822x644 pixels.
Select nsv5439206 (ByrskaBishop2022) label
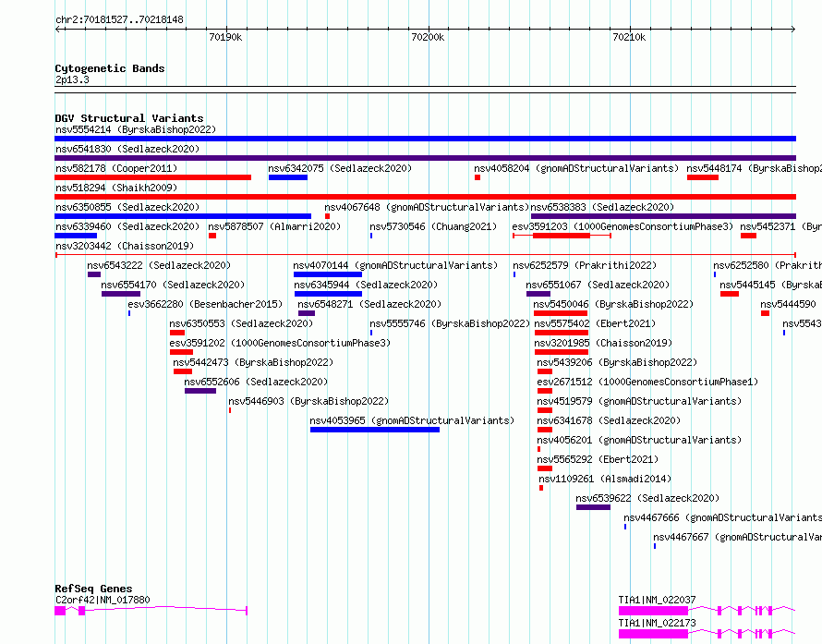[x=617, y=362]
